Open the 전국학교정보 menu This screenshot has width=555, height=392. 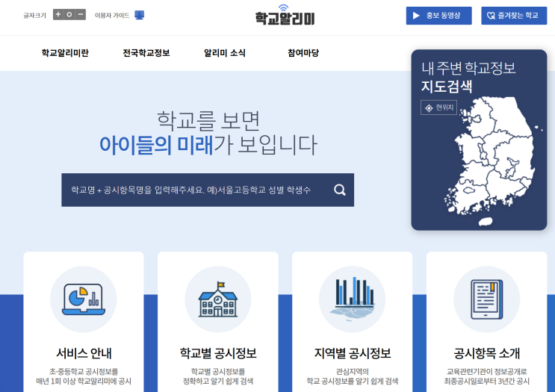146,53
